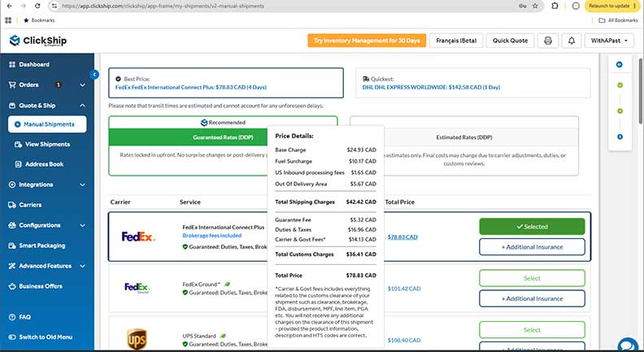Image resolution: width=644 pixels, height=352 pixels.
Task: Click the FedEx Ground logo
Action: point(137,288)
